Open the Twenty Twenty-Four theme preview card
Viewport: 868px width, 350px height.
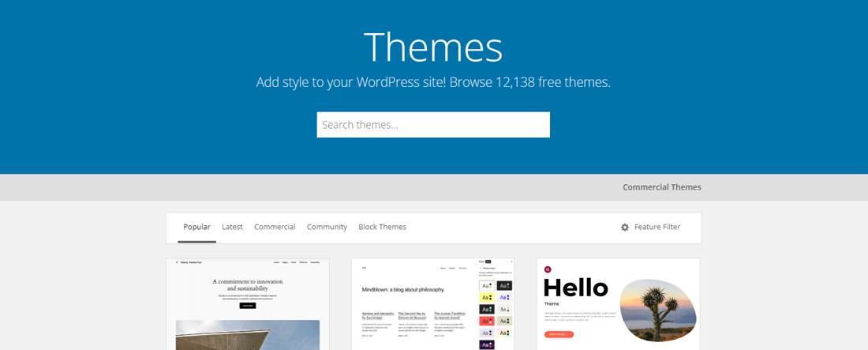point(248,304)
